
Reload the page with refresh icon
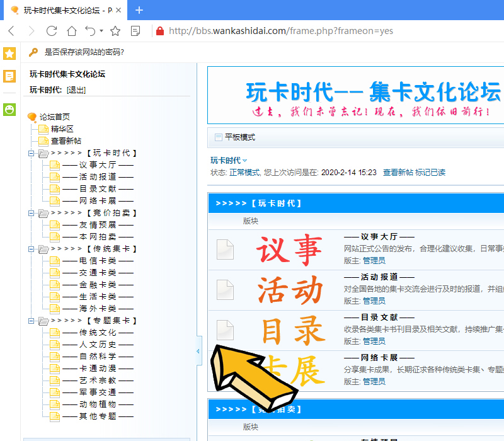(x=52, y=31)
